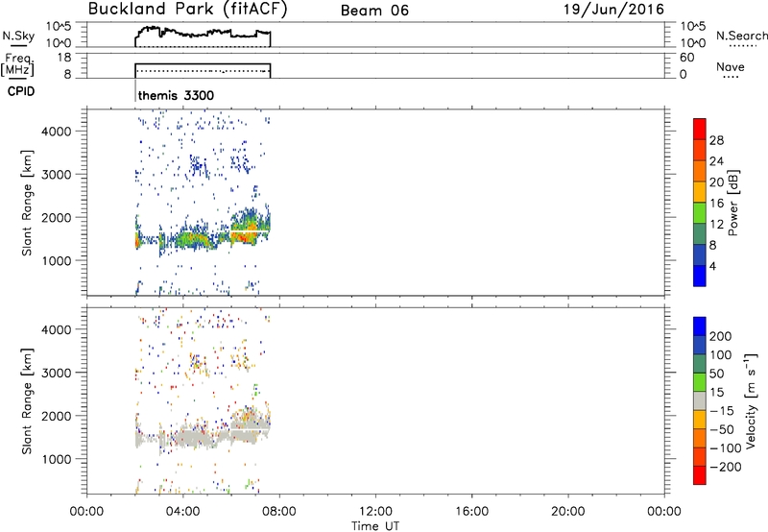768x532 pixels.
Task: Pick Velocity colorbar segment between -50 and -100
Action: click(700, 438)
